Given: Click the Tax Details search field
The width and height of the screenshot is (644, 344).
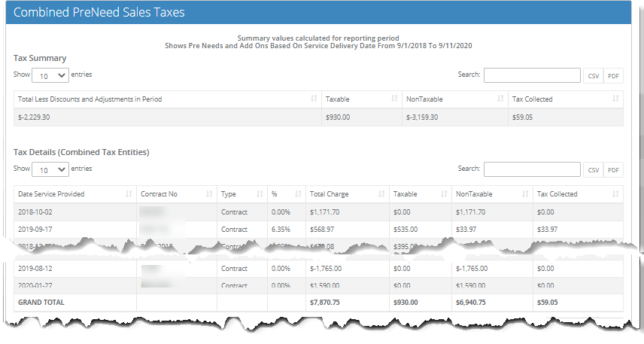Looking at the screenshot, I should tap(531, 169).
